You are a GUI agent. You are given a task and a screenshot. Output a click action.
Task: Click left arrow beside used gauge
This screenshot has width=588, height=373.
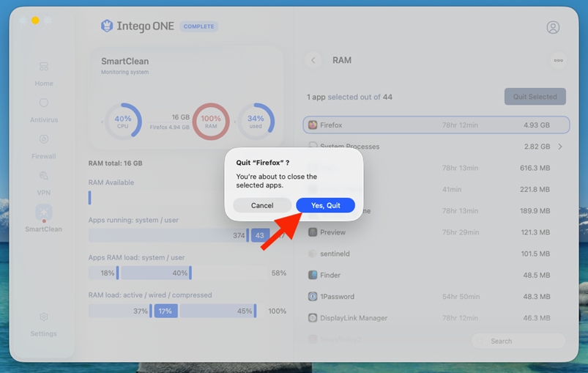[235, 122]
